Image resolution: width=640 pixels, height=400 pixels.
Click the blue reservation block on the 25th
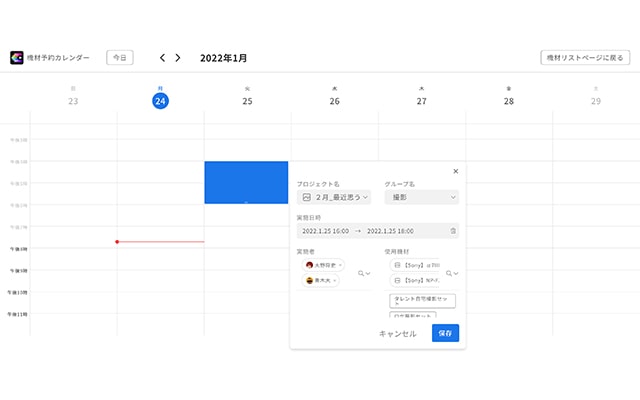point(246,182)
